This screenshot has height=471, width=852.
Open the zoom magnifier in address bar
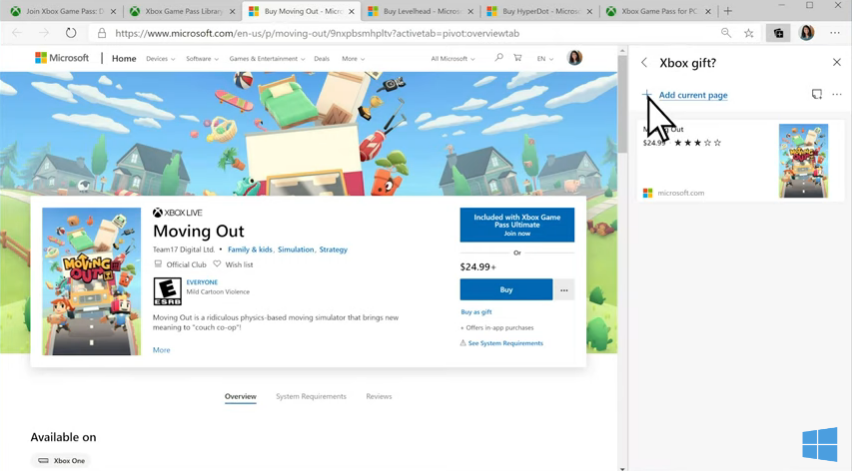pos(726,33)
